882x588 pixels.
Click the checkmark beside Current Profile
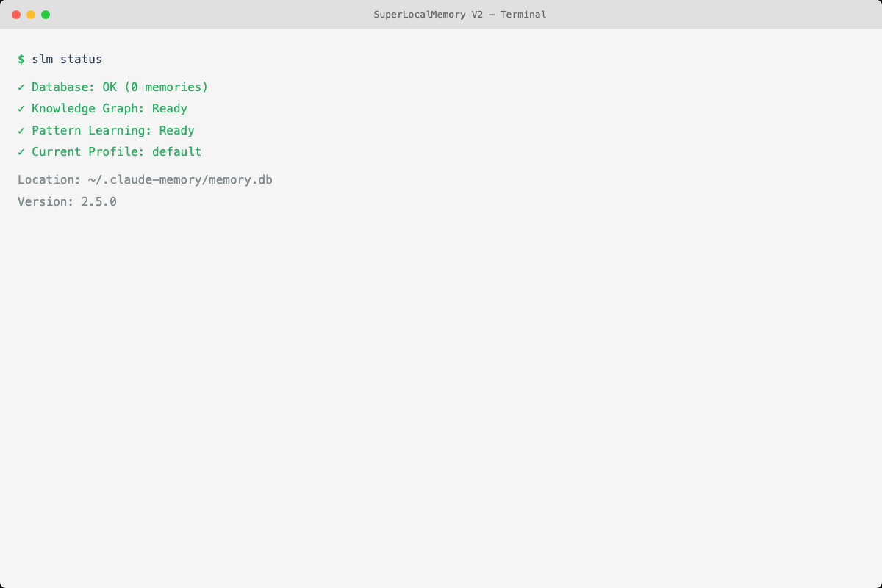click(20, 151)
